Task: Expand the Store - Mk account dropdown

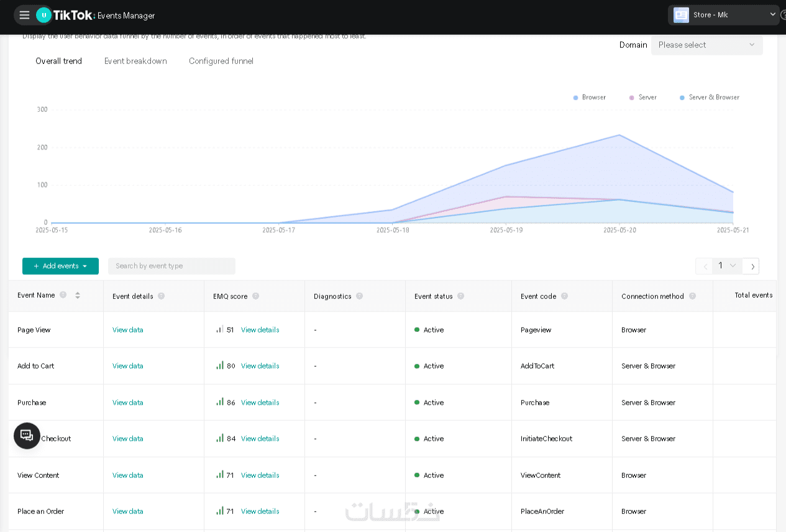Action: (x=724, y=15)
